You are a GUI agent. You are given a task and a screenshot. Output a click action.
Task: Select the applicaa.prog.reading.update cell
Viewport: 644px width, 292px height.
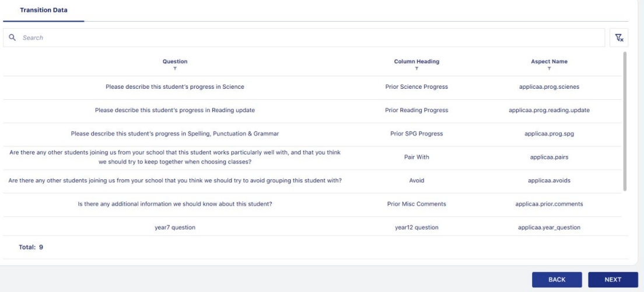(x=549, y=110)
